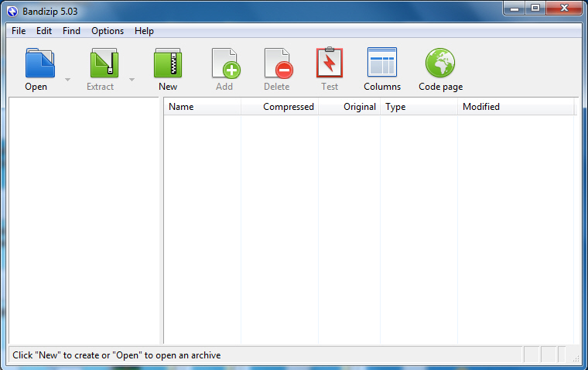Expand the dropdown arrow next to Open
This screenshot has height=370, width=588.
(x=67, y=80)
